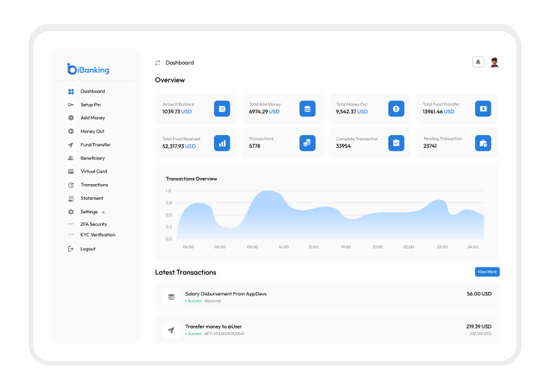Open Add Money from the sidebar
This screenshot has width=550, height=392.
point(92,118)
